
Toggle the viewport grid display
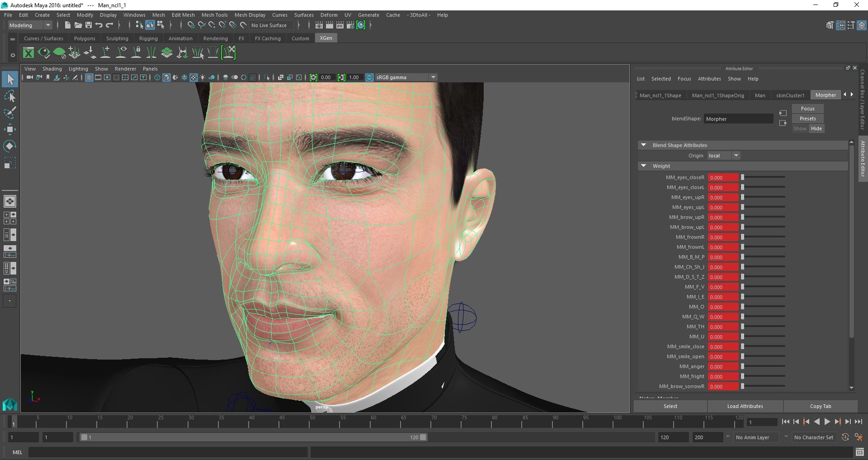(89, 77)
